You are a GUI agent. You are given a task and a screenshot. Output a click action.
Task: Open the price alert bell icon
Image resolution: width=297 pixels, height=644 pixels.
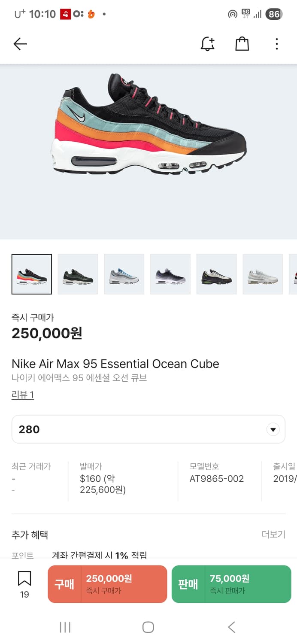[208, 44]
